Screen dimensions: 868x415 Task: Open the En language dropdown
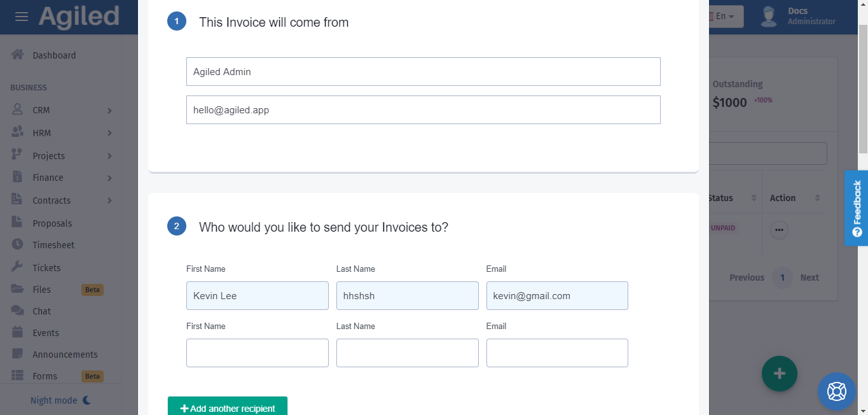tap(725, 17)
